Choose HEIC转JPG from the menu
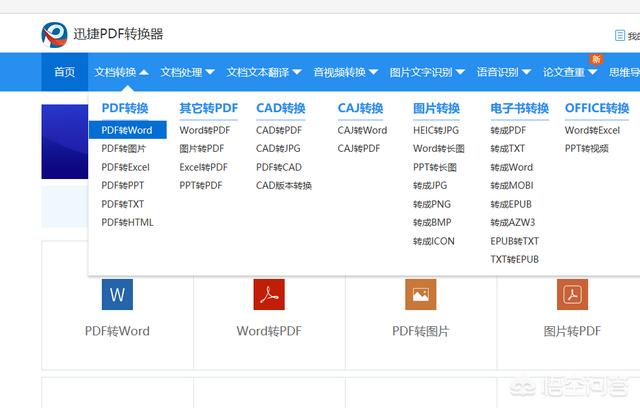 click(436, 130)
